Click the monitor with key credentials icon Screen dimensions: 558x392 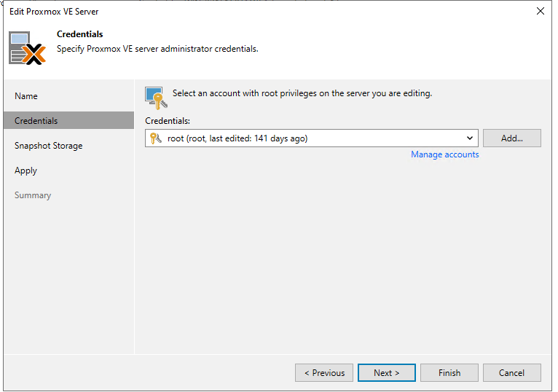point(156,98)
